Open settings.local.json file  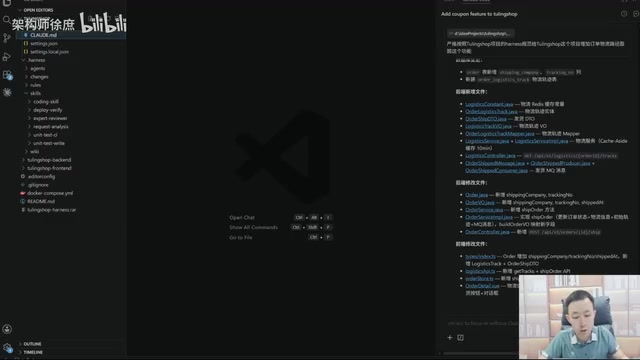(x=49, y=52)
